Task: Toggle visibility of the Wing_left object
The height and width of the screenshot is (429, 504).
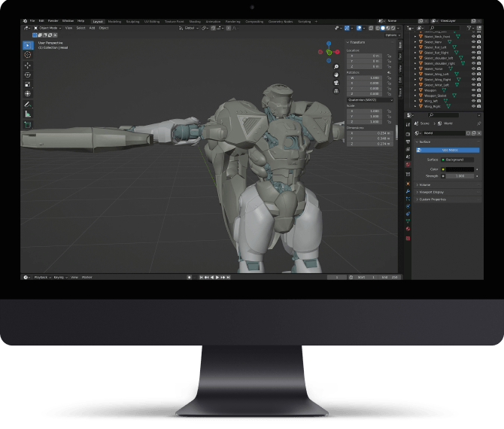Action: [x=474, y=101]
